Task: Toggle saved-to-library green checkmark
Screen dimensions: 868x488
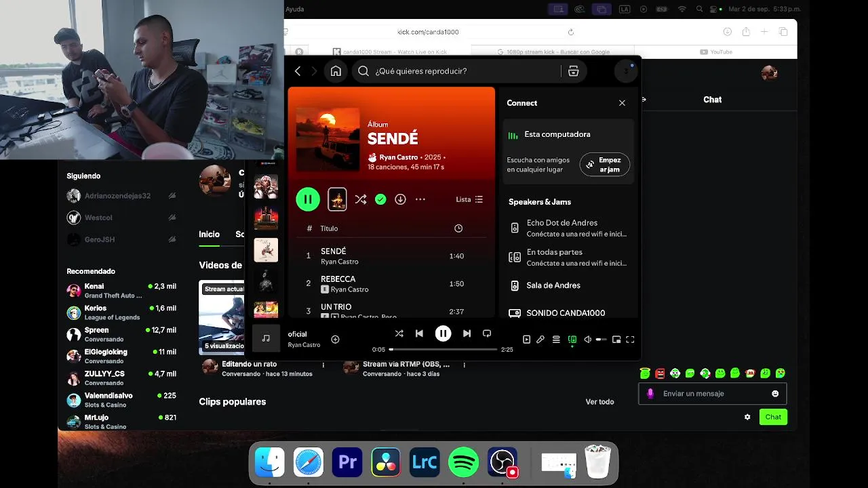Action: click(x=380, y=199)
